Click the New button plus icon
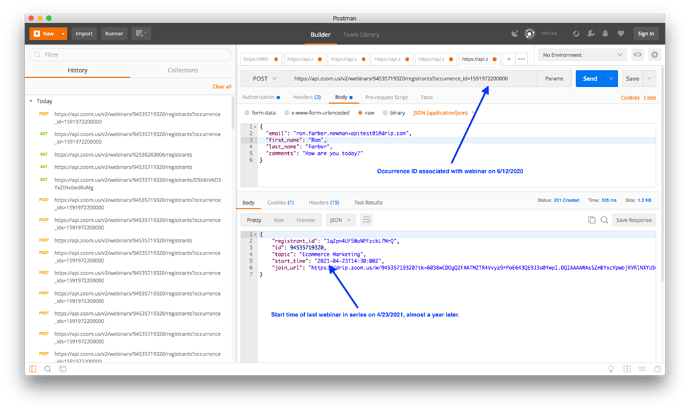This screenshot has width=690, height=411. 37,33
